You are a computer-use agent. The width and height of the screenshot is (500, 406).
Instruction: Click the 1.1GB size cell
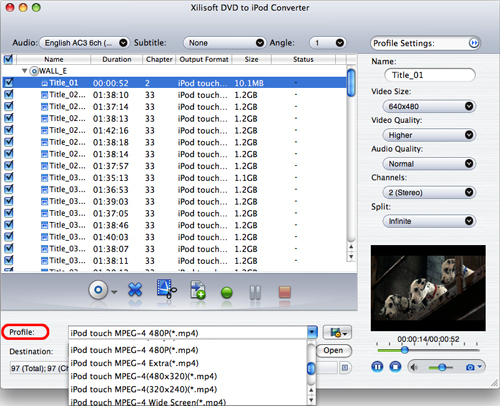point(246,178)
